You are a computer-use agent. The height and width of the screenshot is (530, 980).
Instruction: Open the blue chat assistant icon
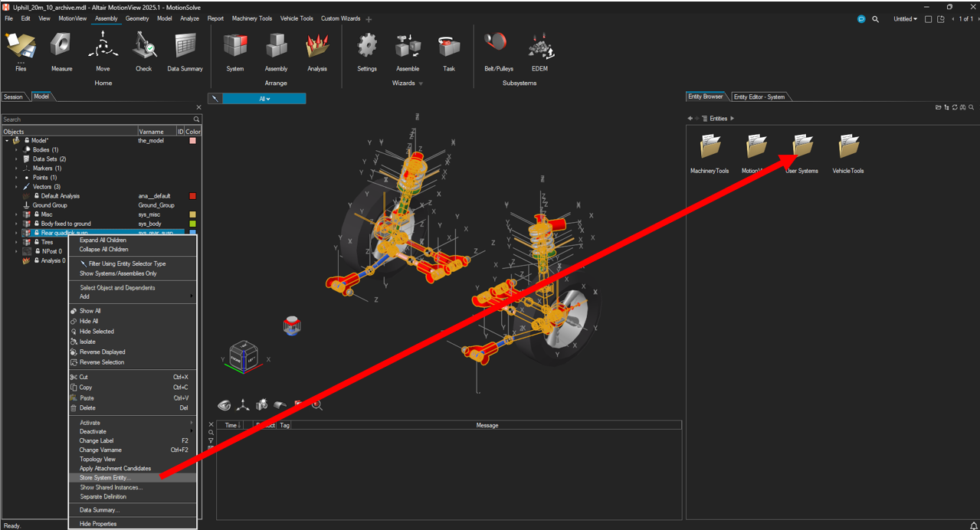tap(861, 18)
